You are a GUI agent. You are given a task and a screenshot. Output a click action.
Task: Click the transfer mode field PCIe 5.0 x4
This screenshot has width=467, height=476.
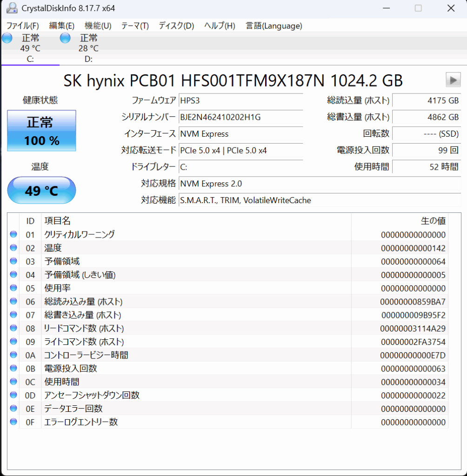coord(240,150)
